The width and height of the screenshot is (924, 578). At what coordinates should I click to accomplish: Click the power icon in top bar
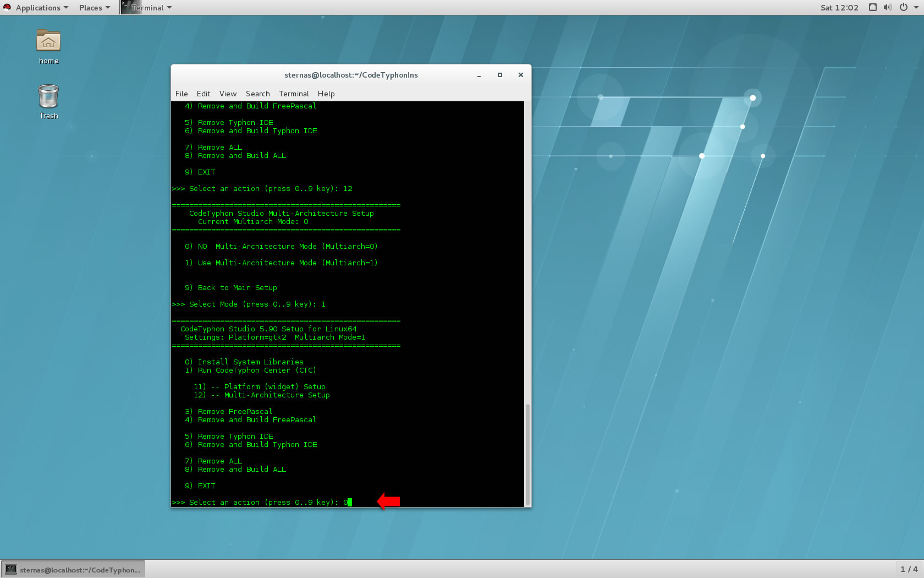[903, 7]
